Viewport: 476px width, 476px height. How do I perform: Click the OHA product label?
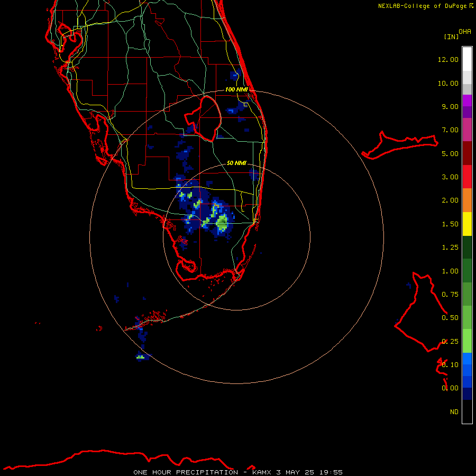point(465,31)
